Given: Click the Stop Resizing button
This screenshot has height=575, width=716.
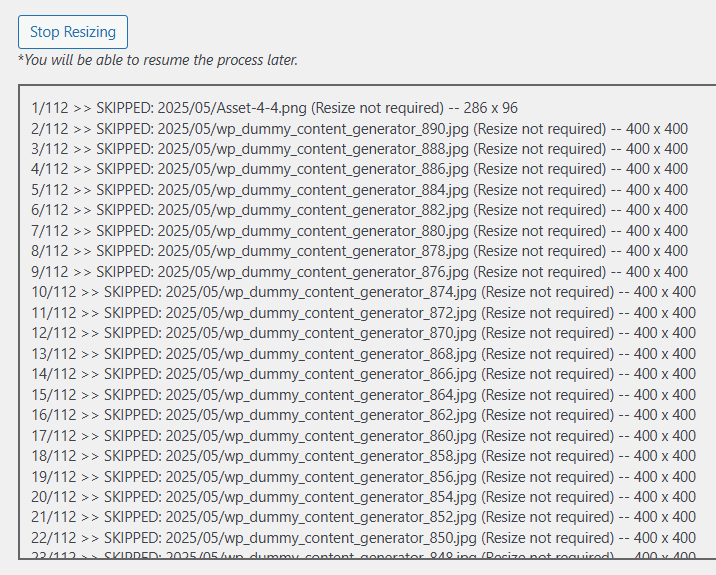Looking at the screenshot, I should (73, 32).
